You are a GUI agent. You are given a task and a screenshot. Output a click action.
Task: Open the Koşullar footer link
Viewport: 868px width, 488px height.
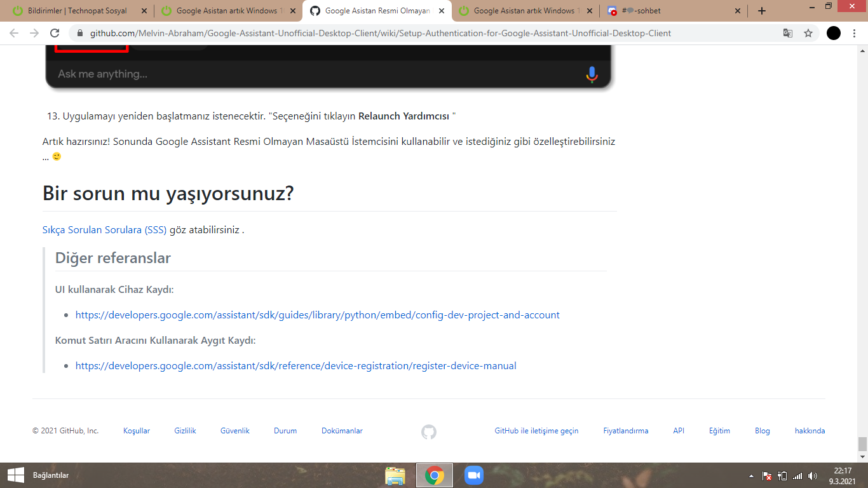(x=137, y=431)
